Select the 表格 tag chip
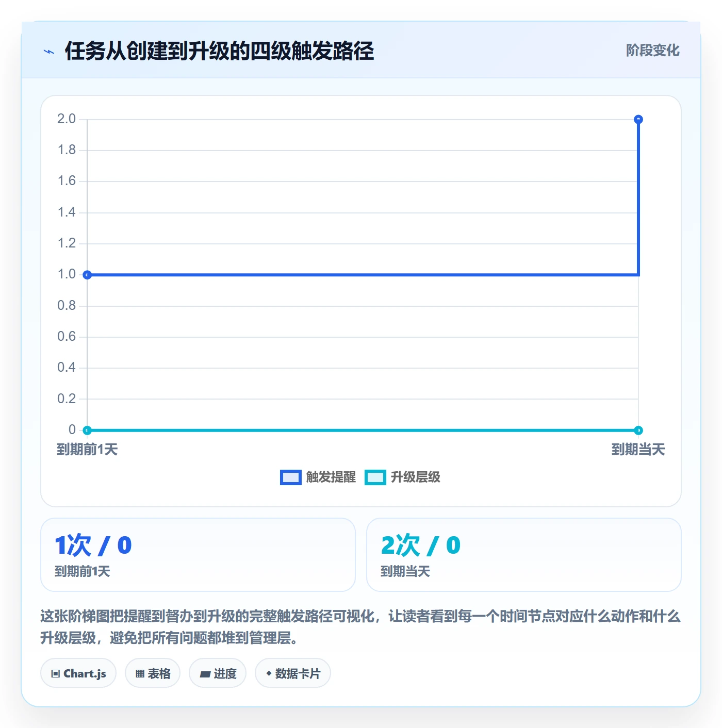This screenshot has width=722, height=728. tap(153, 673)
